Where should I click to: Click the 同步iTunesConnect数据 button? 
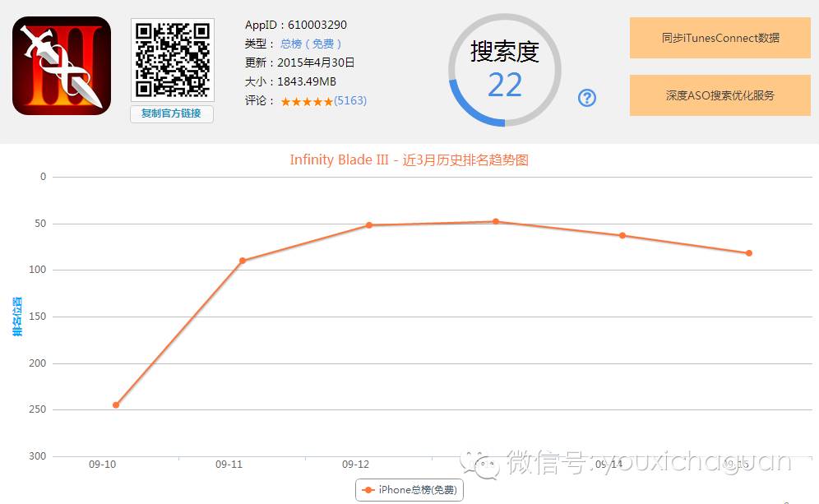[720, 38]
